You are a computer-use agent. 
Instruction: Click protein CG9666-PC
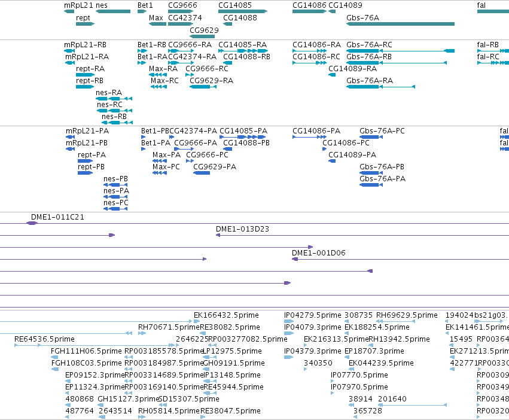click(207, 155)
